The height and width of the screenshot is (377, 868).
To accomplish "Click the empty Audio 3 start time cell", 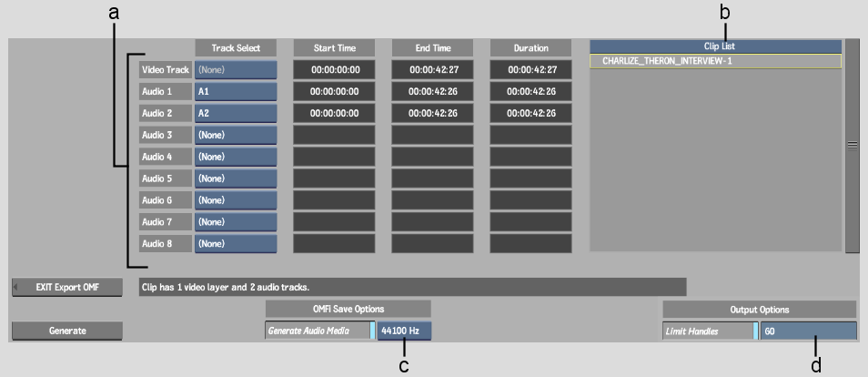I will point(334,135).
